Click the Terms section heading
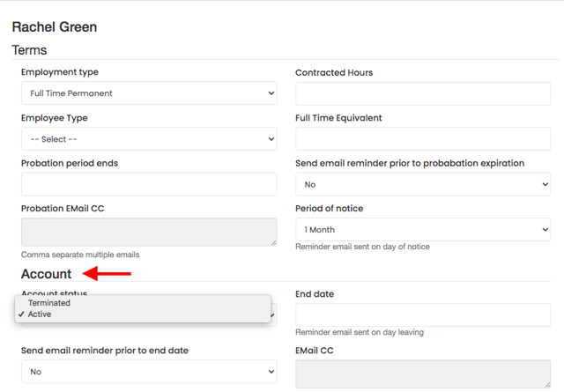Image resolution: width=564 pixels, height=392 pixels. tap(29, 50)
